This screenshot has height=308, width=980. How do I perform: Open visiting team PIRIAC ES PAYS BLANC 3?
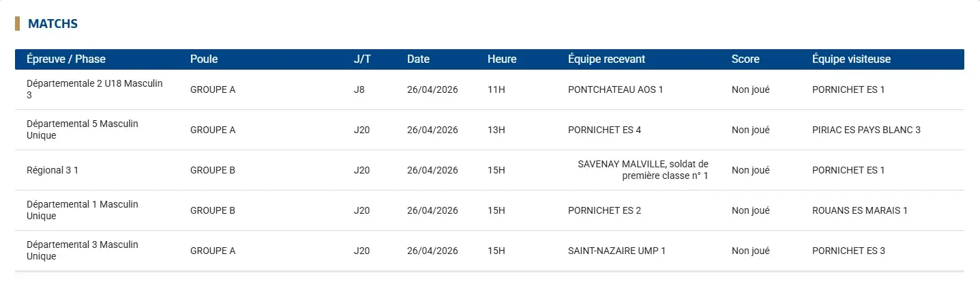point(866,130)
